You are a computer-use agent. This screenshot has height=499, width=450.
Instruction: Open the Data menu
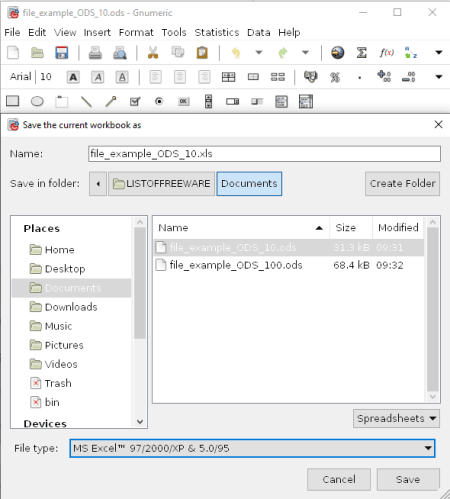[259, 32]
